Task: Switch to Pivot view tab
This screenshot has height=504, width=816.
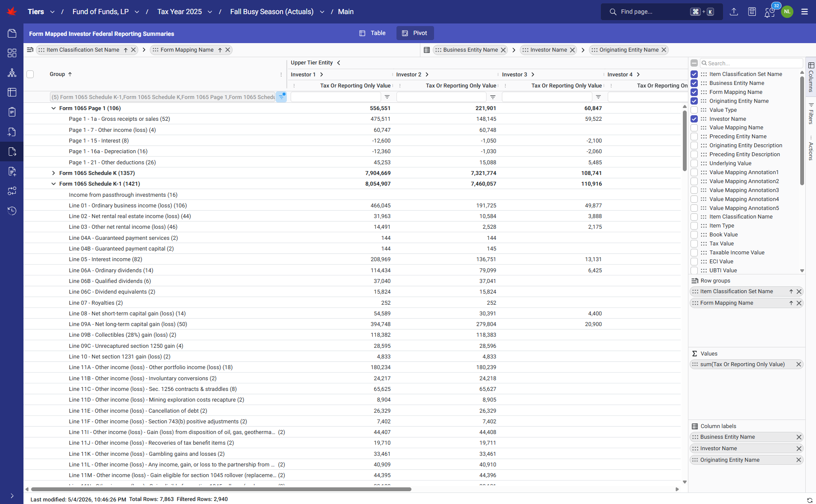Action: pyautogui.click(x=415, y=33)
